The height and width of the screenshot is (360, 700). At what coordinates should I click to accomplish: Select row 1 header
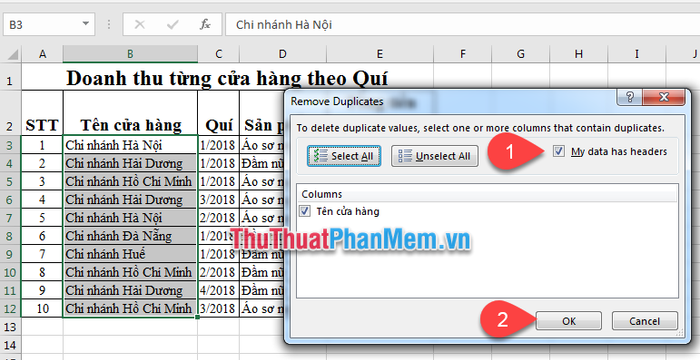10,77
